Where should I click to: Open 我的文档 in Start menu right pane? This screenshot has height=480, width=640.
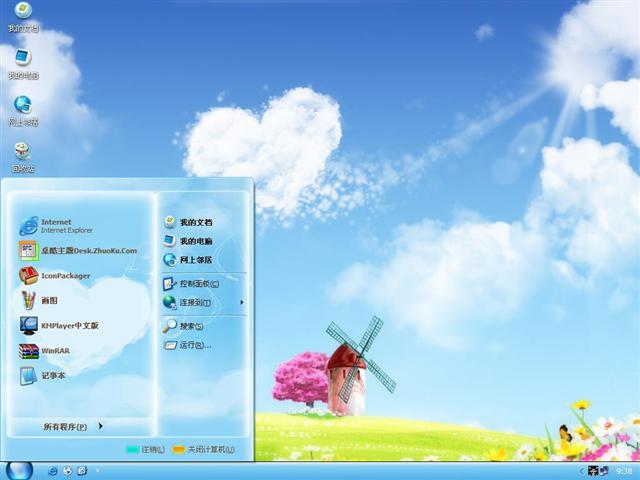[x=188, y=222]
